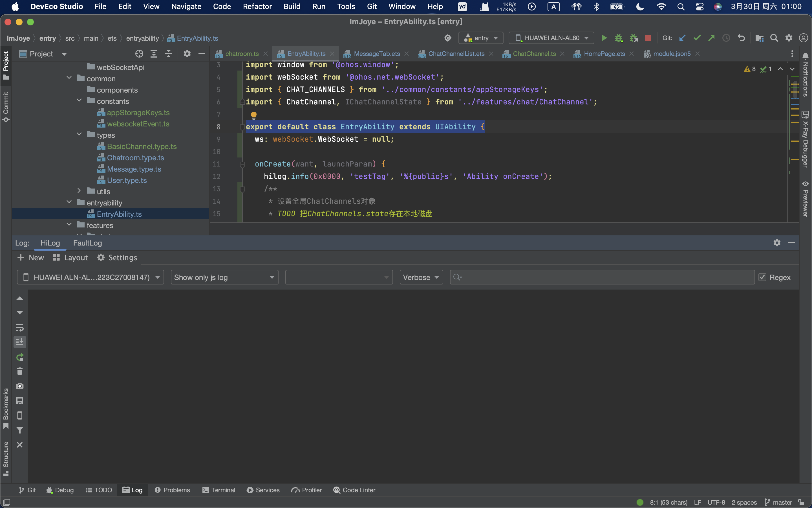Open the Verbose log level dropdown

coord(421,277)
